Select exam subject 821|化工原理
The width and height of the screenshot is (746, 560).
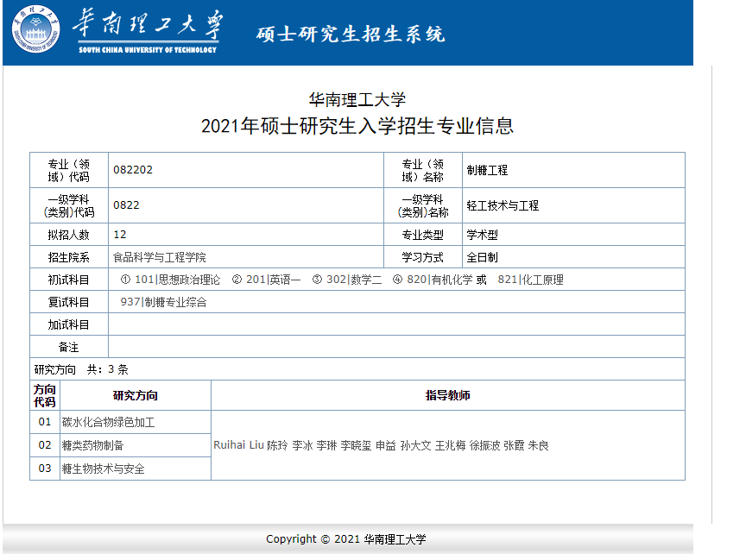coord(530,280)
